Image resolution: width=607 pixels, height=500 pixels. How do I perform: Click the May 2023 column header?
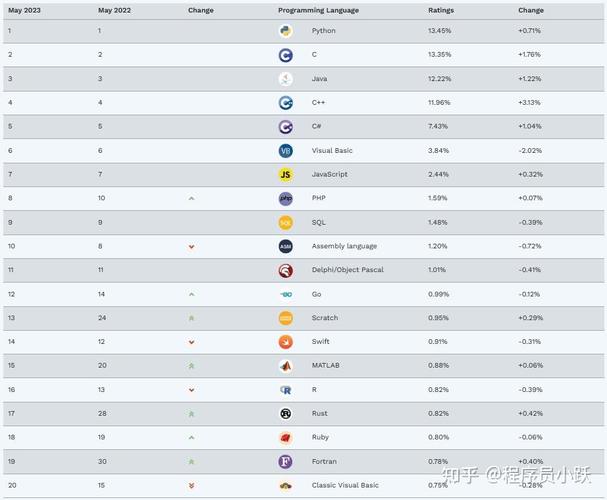(24, 10)
